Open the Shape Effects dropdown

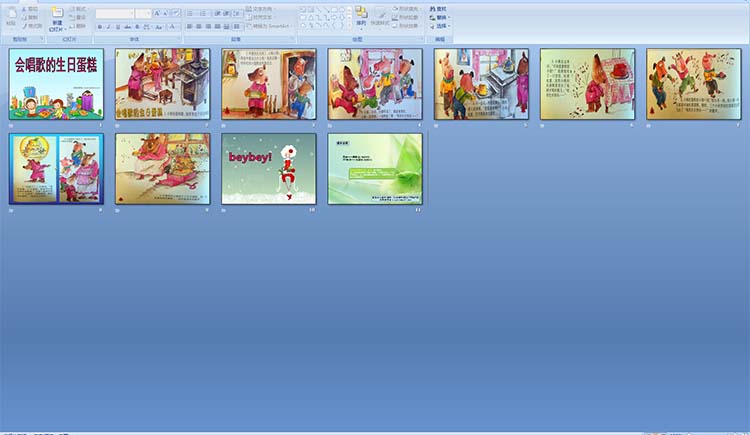coord(406,26)
